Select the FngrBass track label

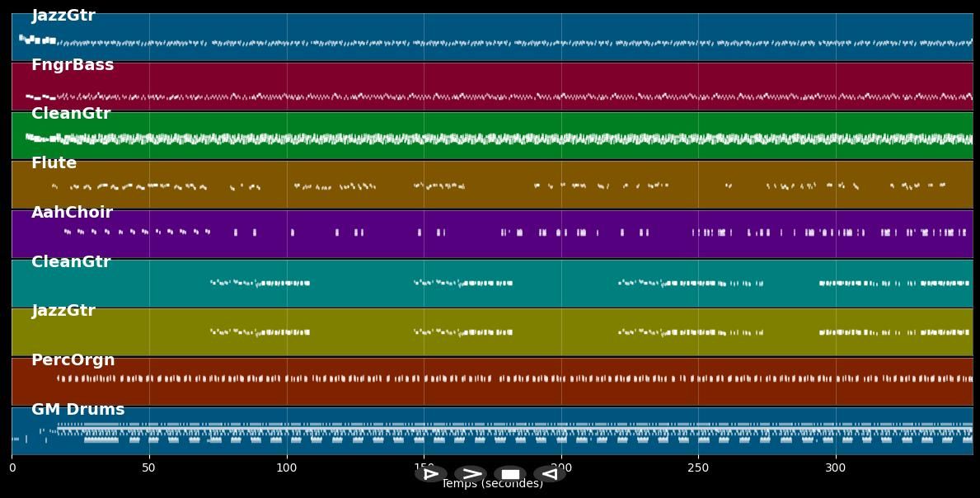73,65
